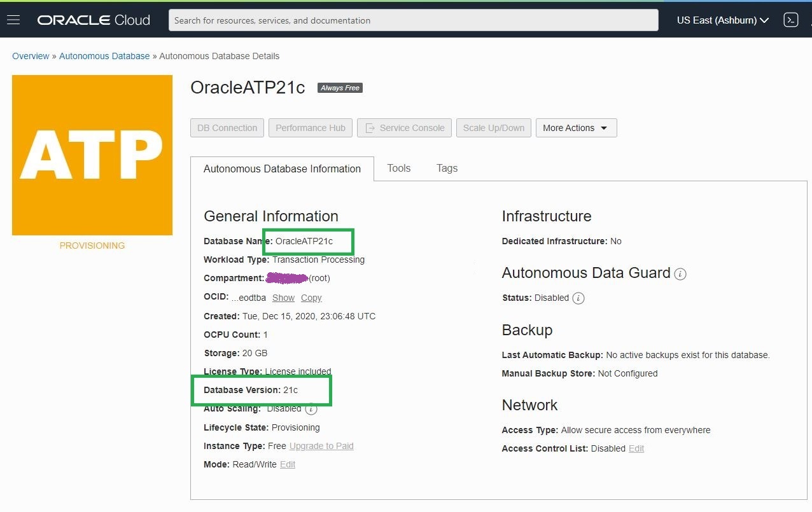812x512 pixels.
Task: Click the Oracle Cloud logo
Action: click(x=93, y=20)
